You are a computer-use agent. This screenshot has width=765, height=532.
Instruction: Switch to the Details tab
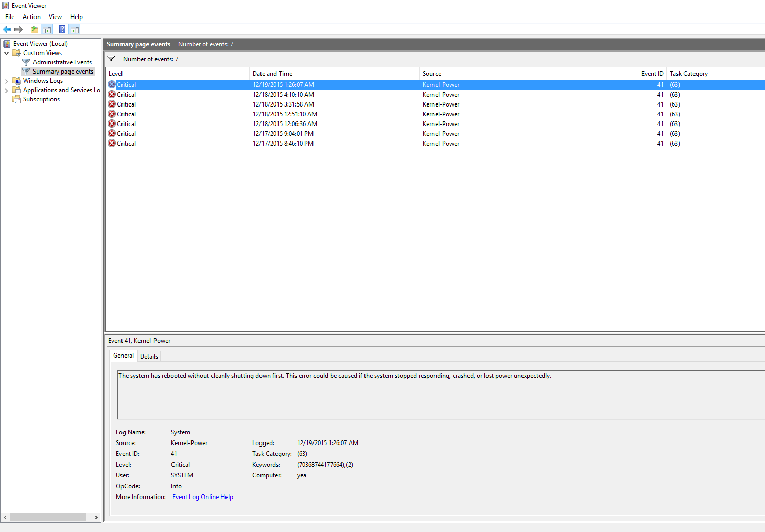click(x=149, y=356)
